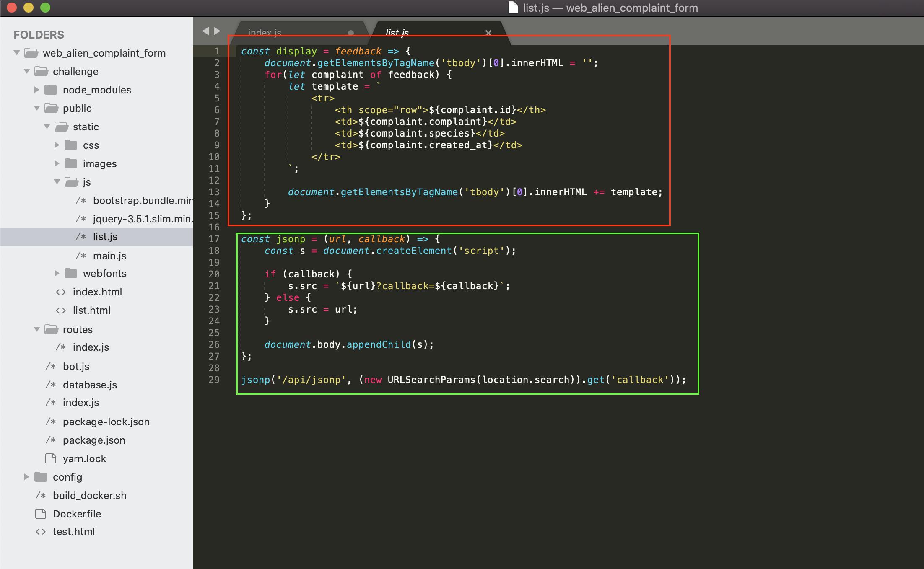The image size is (924, 569).
Task: Collapse the public folder arrow
Action: [37, 108]
